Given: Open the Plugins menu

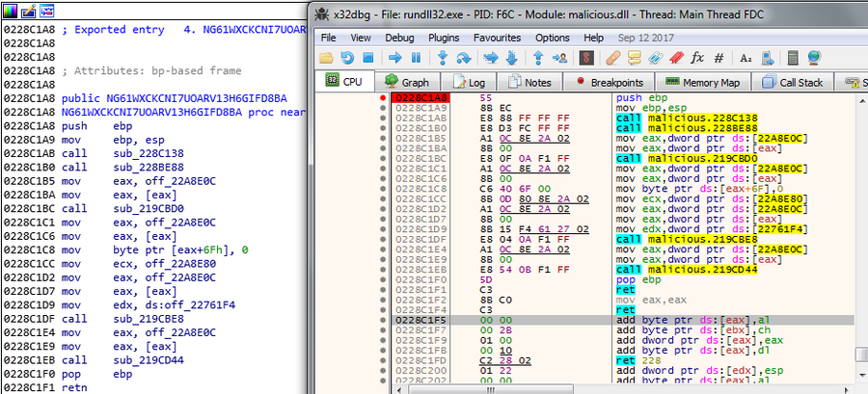Looking at the screenshot, I should [444, 38].
